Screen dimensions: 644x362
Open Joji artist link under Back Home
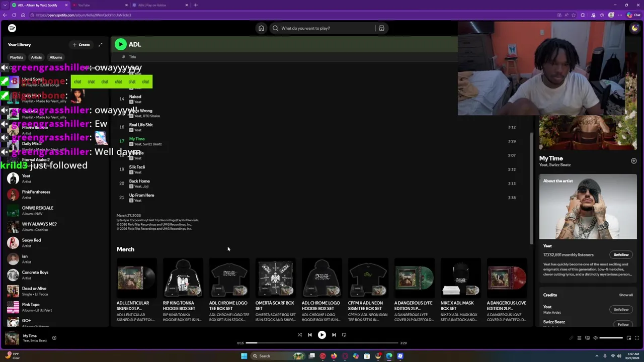(145, 187)
